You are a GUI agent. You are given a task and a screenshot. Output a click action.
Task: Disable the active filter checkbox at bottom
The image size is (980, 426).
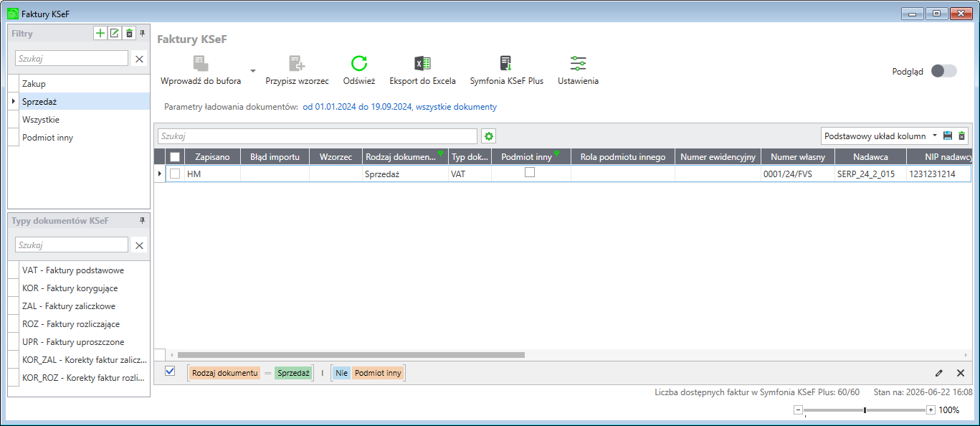pos(170,371)
